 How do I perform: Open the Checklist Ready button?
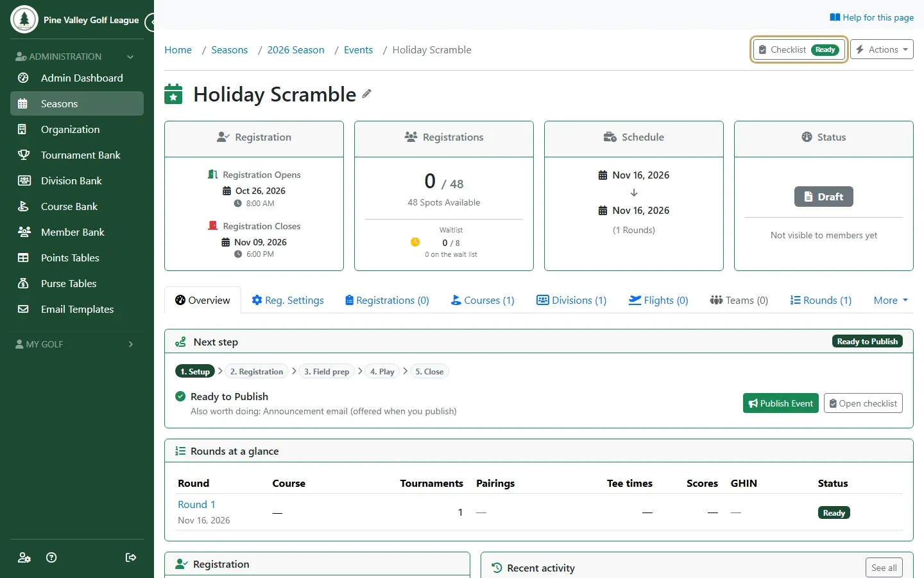click(799, 49)
